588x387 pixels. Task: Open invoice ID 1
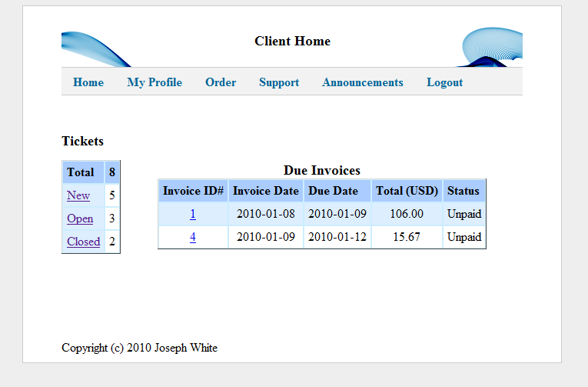tap(193, 214)
